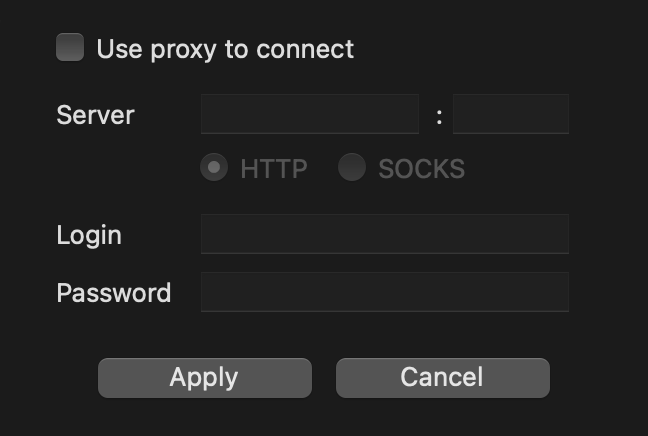Focus the Server address input field
This screenshot has width=648, height=436.
click(310, 115)
